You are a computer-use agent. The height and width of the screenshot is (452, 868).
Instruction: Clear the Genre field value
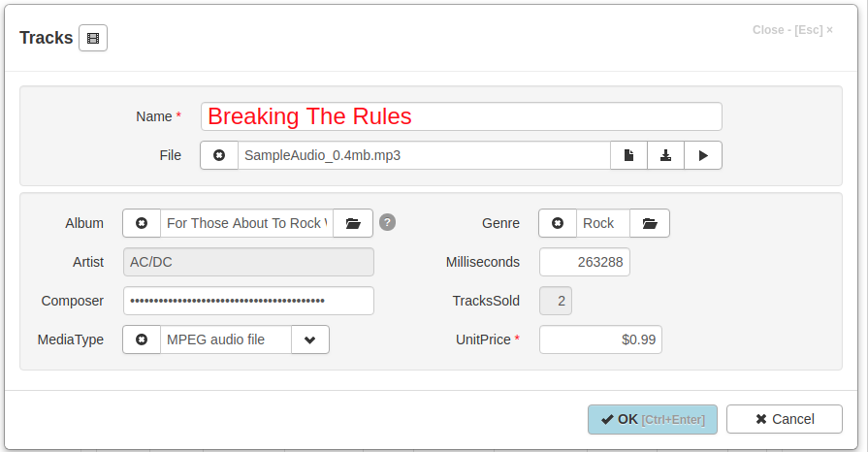[x=558, y=223]
